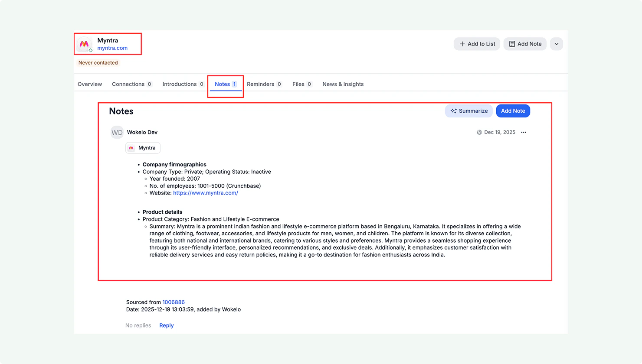Viewport: 642px width, 364px height.
Task: Click the Notes section heading
Action: pyautogui.click(x=121, y=111)
